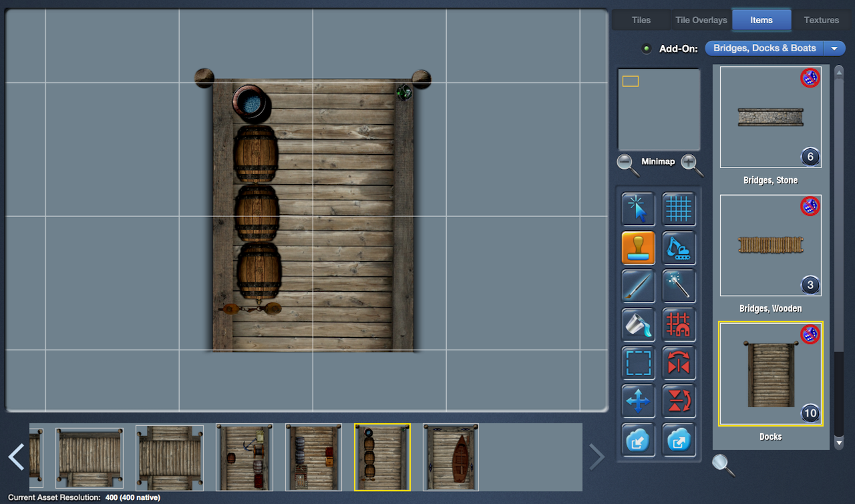Click the red grid with doorway icon
The image size is (855, 504).
(x=679, y=324)
